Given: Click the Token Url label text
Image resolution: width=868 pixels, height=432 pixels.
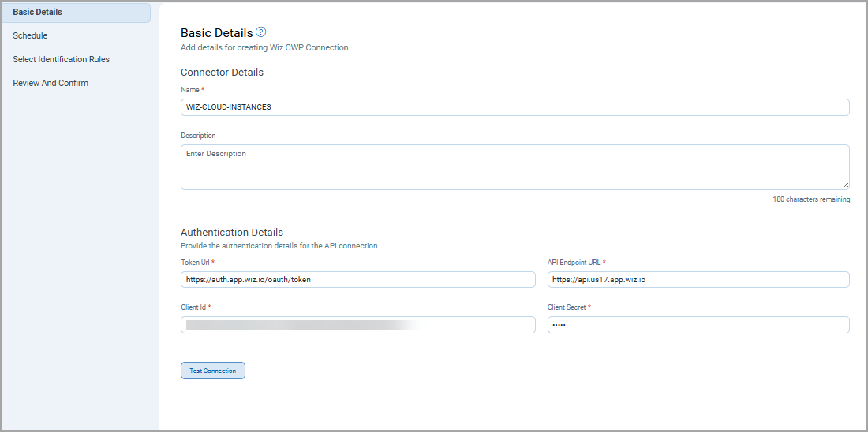Looking at the screenshot, I should pos(195,262).
